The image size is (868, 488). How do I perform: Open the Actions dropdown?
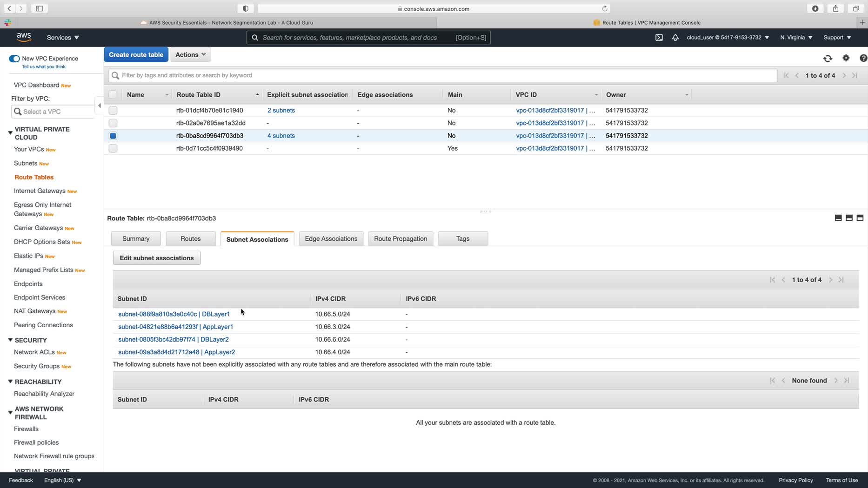click(191, 55)
